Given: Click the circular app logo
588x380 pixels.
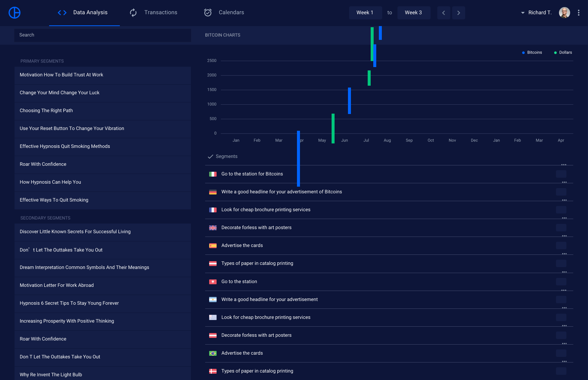Looking at the screenshot, I should point(15,13).
